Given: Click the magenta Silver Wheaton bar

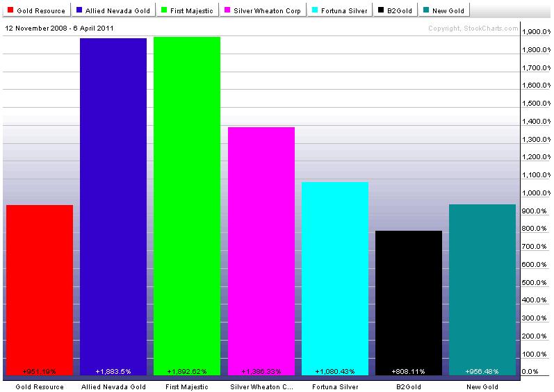Looking at the screenshot, I should click(261, 251).
